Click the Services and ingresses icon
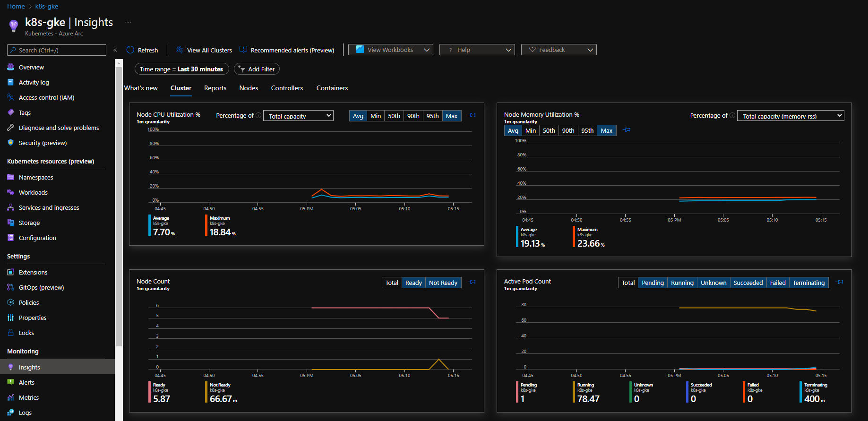The height and width of the screenshot is (421, 868). [x=10, y=207]
